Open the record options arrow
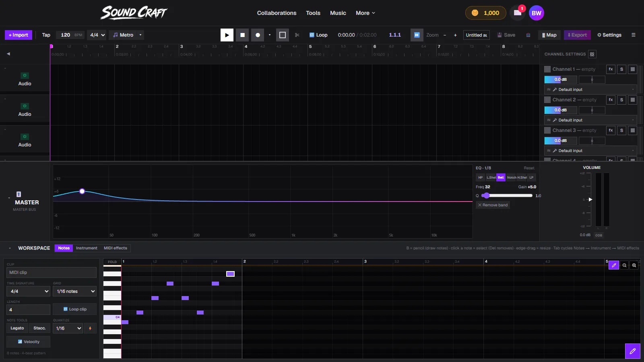This screenshot has height=362, width=644. point(270,35)
